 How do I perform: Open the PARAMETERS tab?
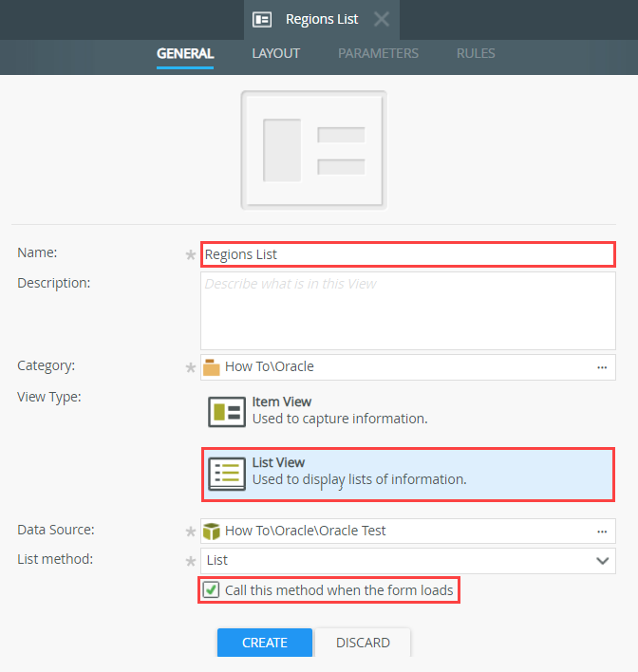click(x=378, y=53)
